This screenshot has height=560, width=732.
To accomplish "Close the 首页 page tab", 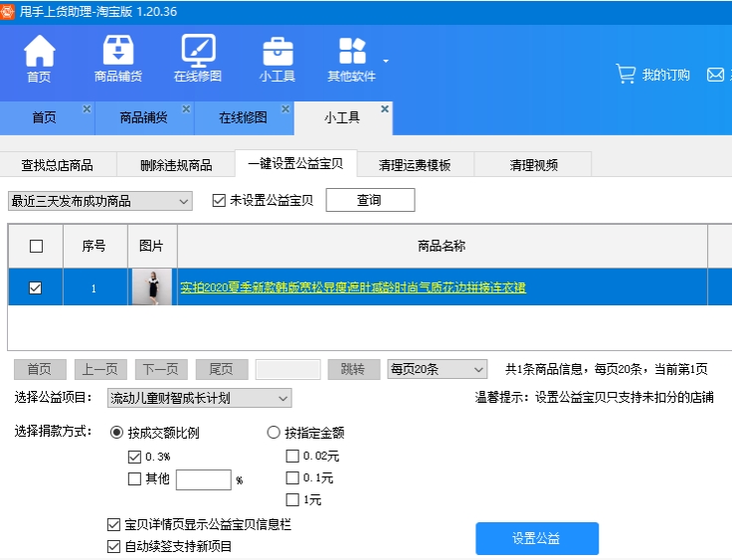I will coord(87,108).
